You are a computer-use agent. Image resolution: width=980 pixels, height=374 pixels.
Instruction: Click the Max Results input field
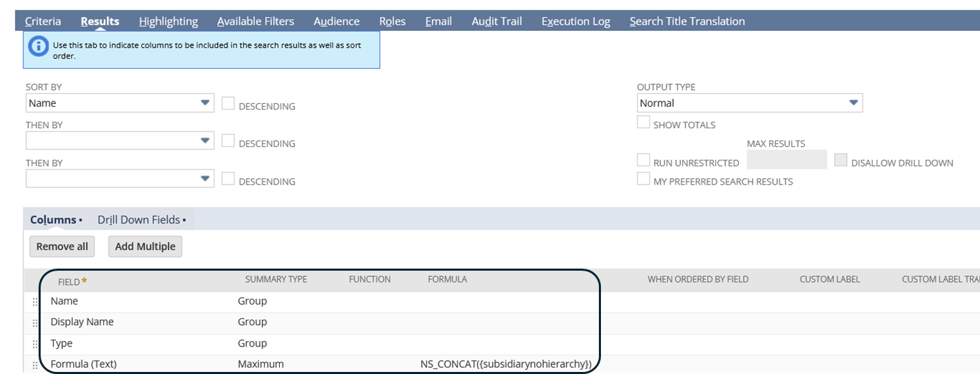(786, 160)
